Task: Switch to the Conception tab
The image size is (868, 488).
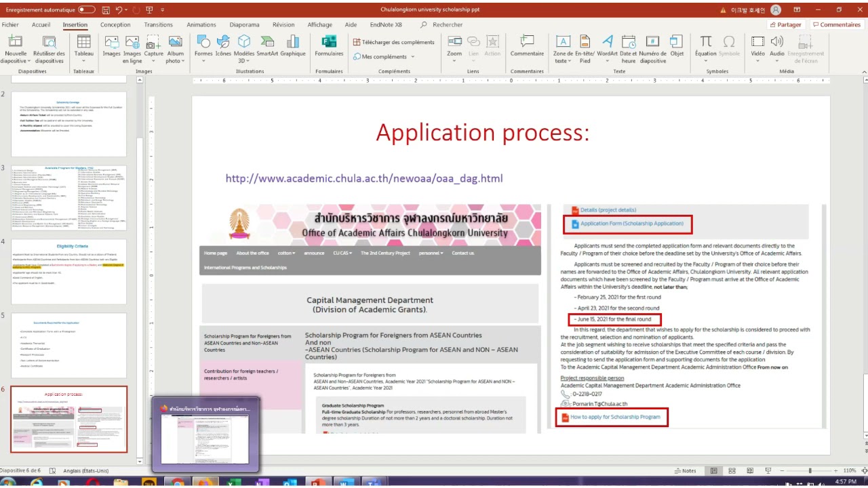Action: point(115,24)
